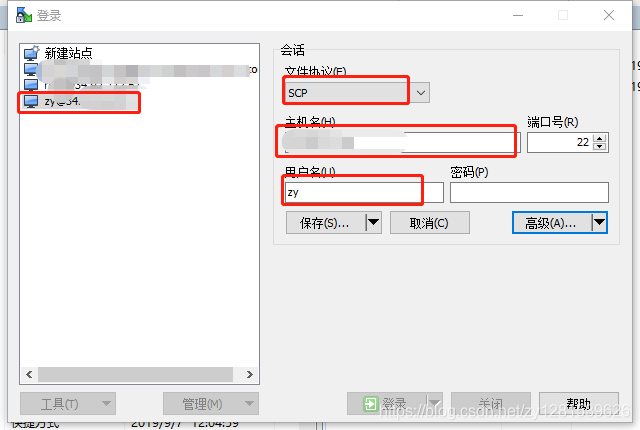Click the WinSCP icon in the title bar
Screen dimensions: 640x430
24,15
